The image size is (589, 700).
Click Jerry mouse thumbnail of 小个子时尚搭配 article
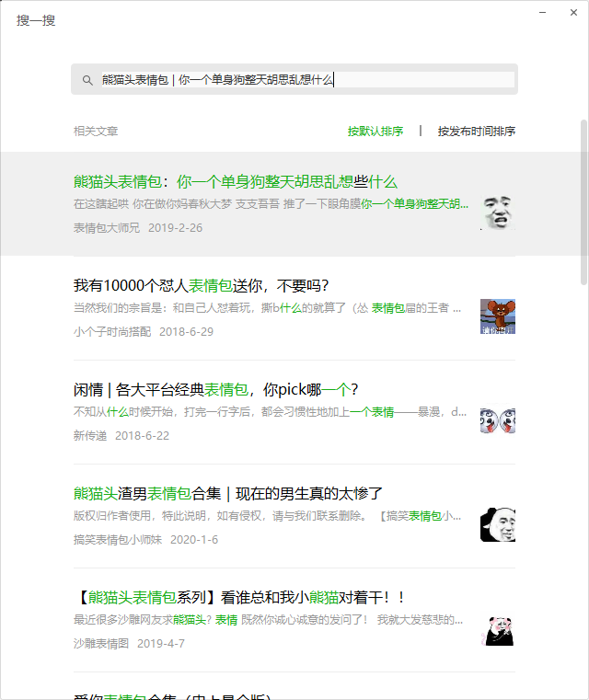coord(498,316)
